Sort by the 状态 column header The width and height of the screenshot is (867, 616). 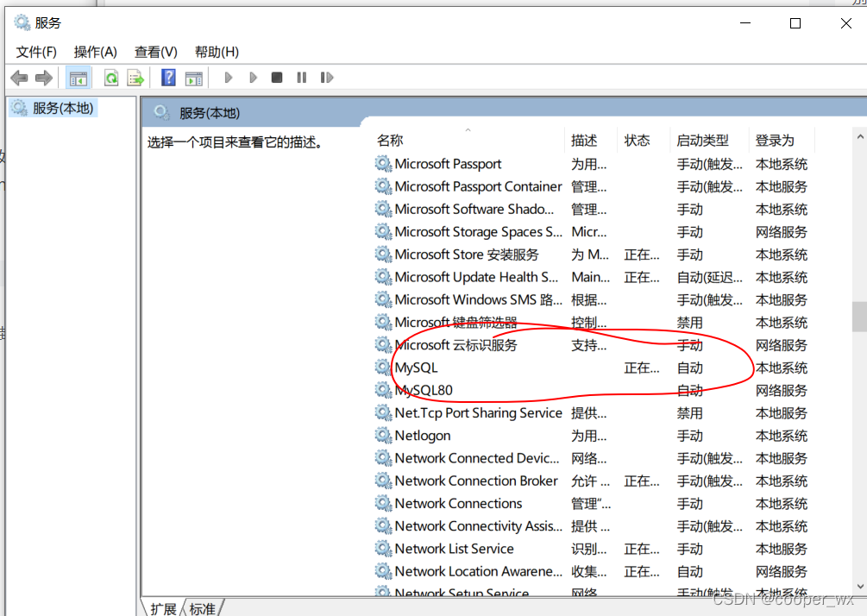[x=637, y=141]
